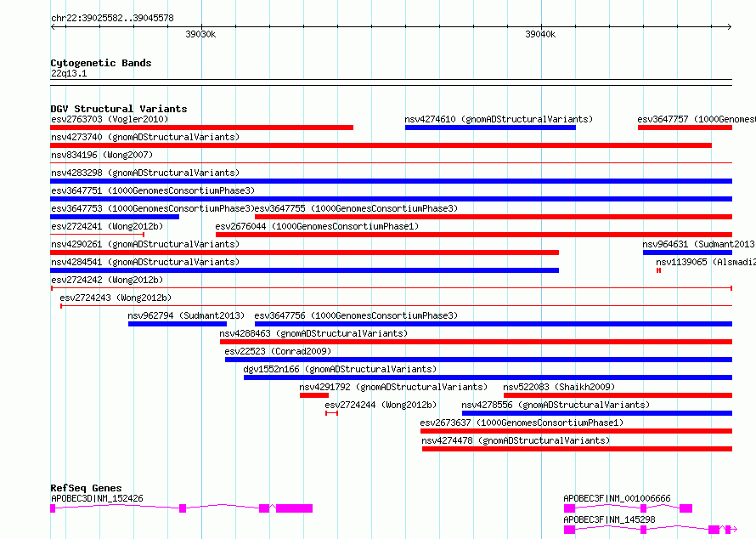
Task: Select the nsv834196 (Wong2007) variant label
Action: point(102,155)
